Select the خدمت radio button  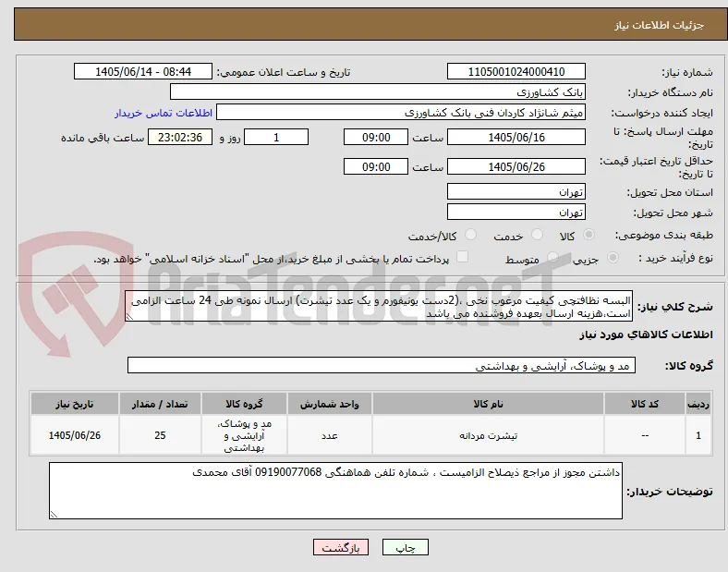[537, 235]
